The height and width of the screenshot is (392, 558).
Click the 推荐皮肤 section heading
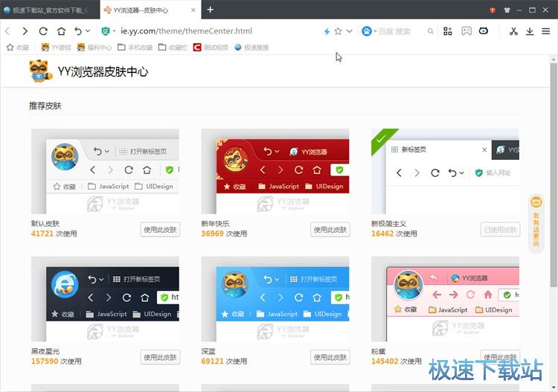click(45, 106)
